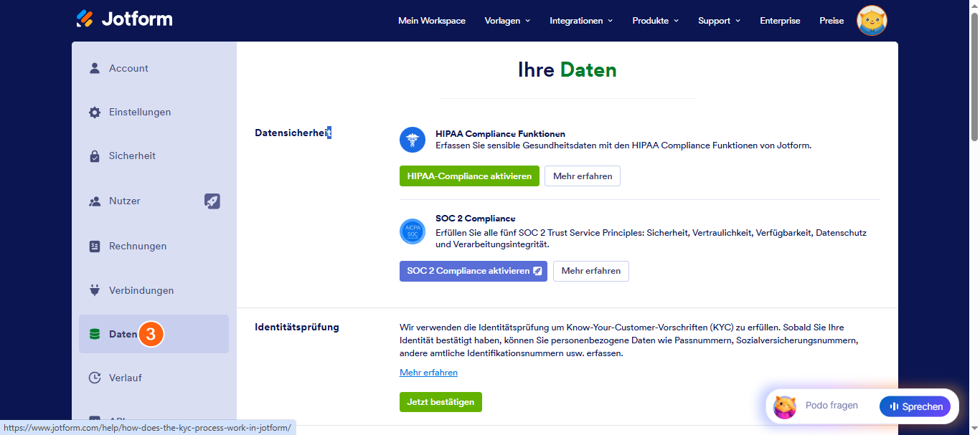980x435 pixels.
Task: Click the Ihre Daten page title
Action: pos(567,70)
